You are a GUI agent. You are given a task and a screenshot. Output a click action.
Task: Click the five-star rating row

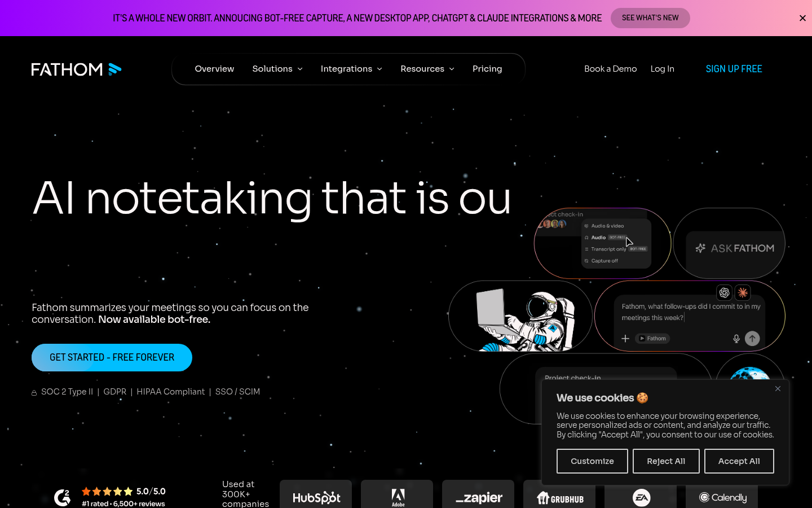tap(107, 491)
